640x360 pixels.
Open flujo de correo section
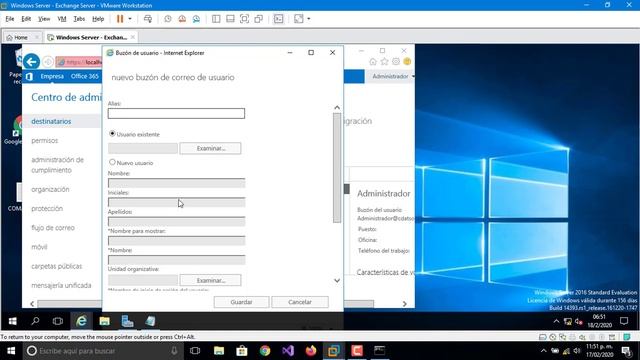click(53, 228)
